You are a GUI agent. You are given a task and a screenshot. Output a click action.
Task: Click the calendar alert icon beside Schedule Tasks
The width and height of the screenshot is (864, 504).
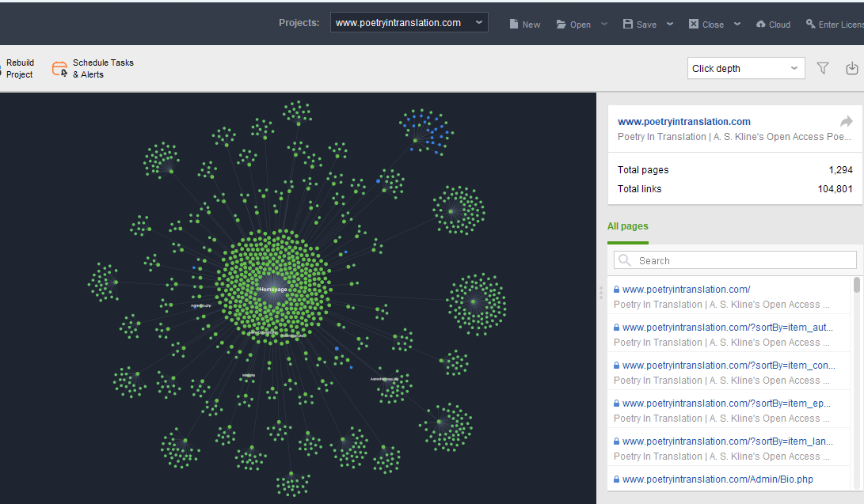pyautogui.click(x=59, y=69)
